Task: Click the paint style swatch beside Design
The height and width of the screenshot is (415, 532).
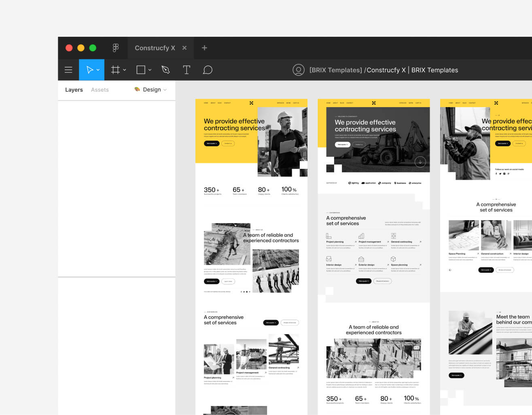Action: [x=137, y=90]
